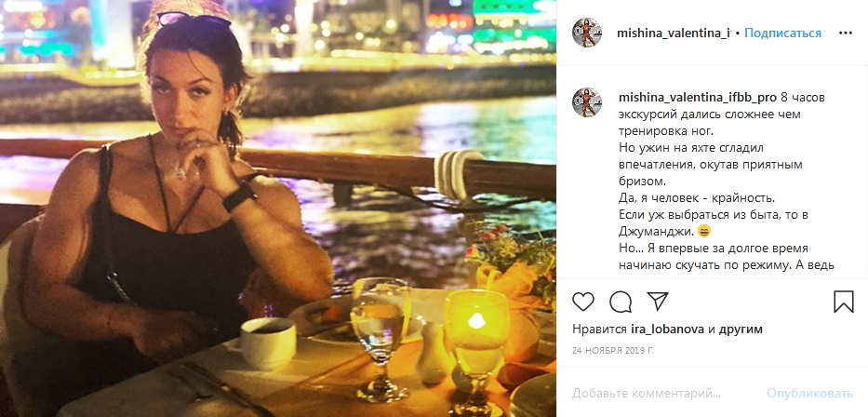
Task: Save the post with the bookmark icon
Action: pyautogui.click(x=844, y=302)
